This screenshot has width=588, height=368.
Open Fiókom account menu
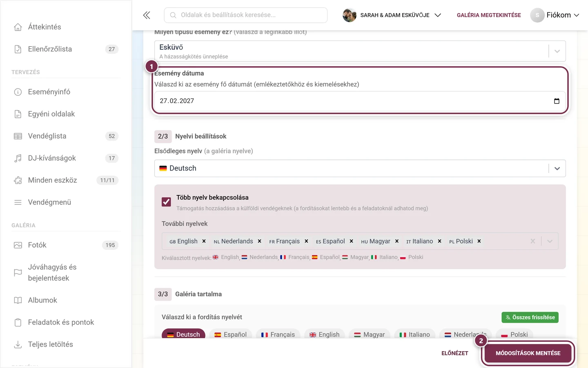click(x=555, y=15)
